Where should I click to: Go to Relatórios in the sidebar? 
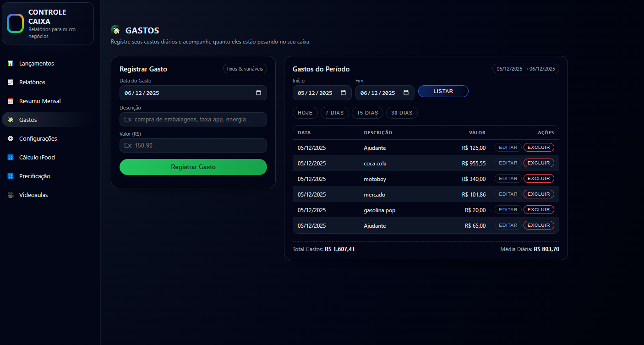pos(32,82)
